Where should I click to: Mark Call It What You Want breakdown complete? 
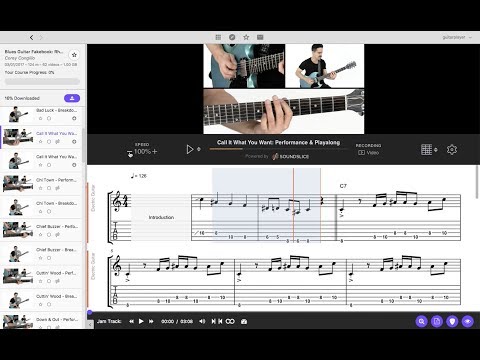pyautogui.click(x=49, y=165)
